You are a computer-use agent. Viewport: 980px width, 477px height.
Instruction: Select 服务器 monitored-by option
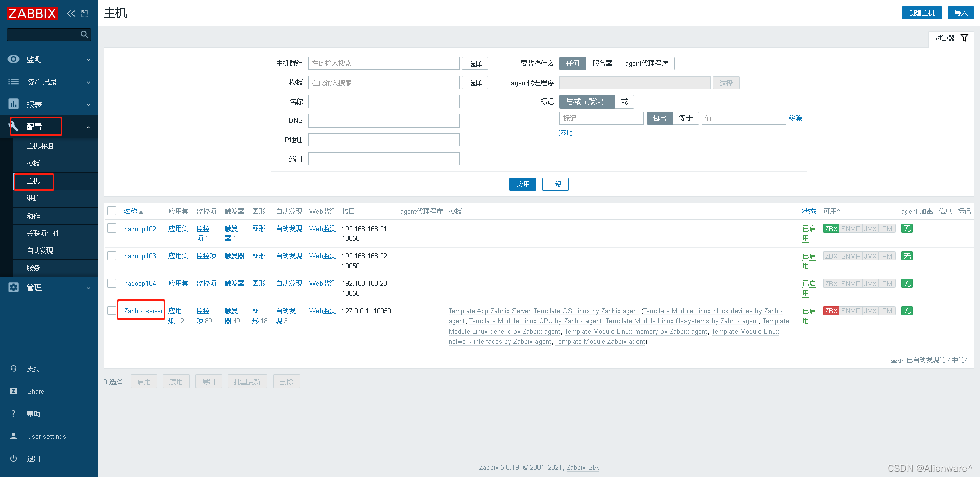tap(602, 63)
